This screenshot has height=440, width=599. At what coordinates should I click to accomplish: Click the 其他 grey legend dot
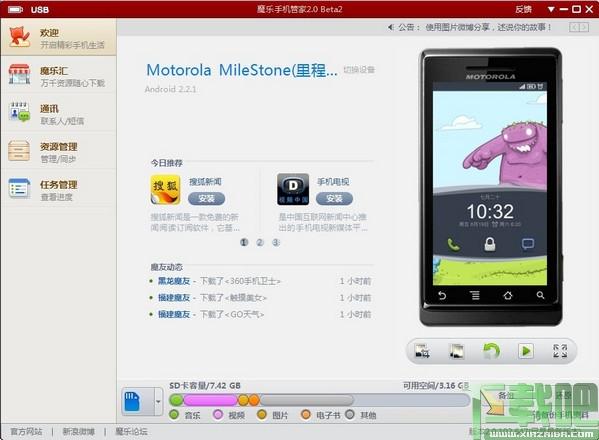tap(350, 414)
